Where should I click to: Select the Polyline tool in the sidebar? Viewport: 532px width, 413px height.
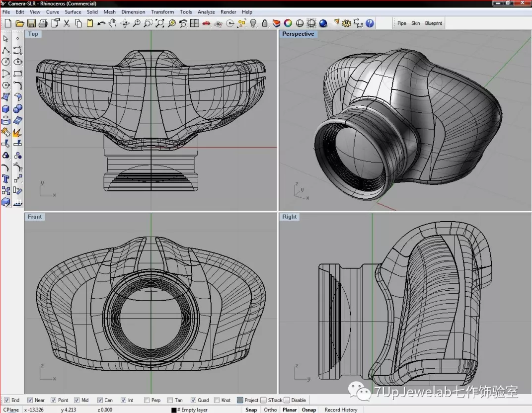click(6, 51)
